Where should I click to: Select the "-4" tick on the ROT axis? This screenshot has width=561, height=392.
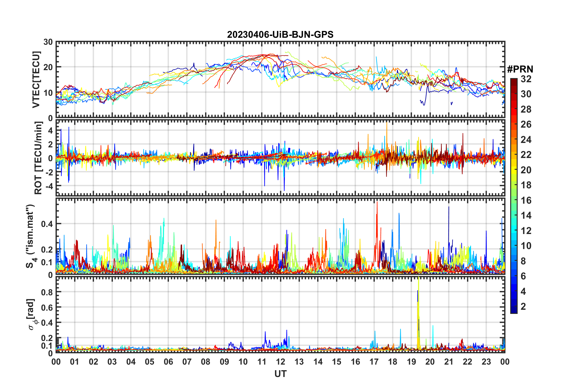click(49, 186)
